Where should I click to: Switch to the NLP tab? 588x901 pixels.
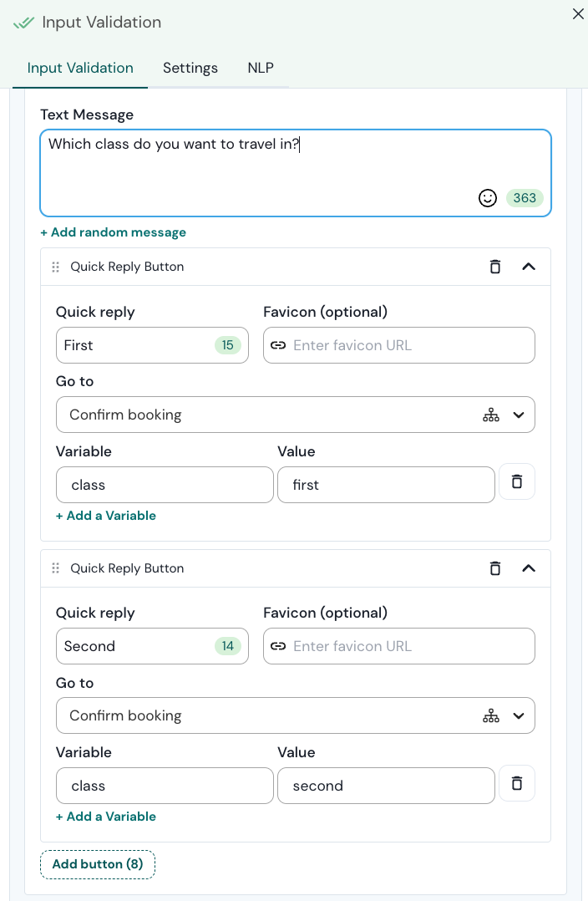click(261, 69)
